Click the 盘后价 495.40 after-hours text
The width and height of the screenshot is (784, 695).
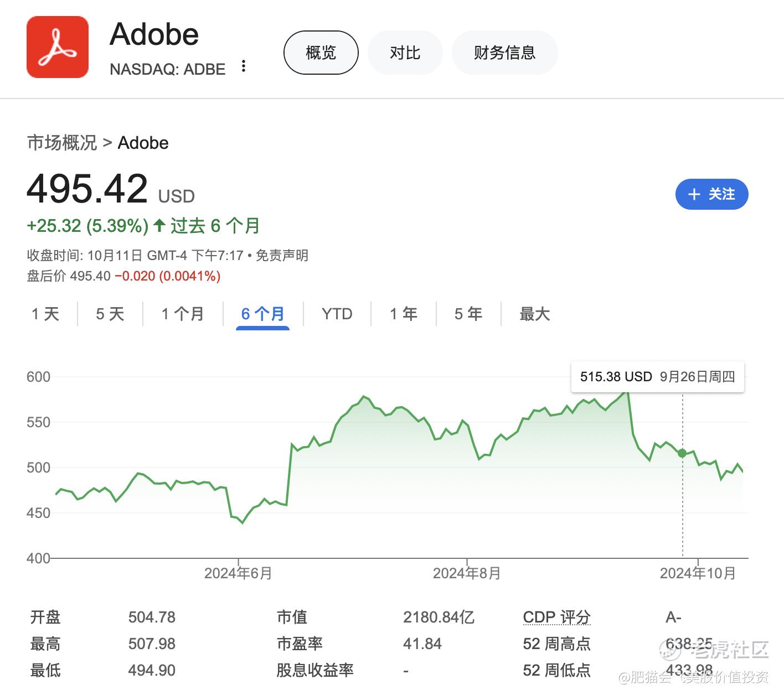69,276
